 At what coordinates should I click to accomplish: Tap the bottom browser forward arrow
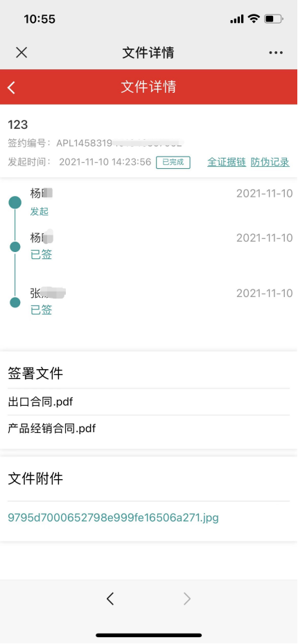(x=187, y=599)
